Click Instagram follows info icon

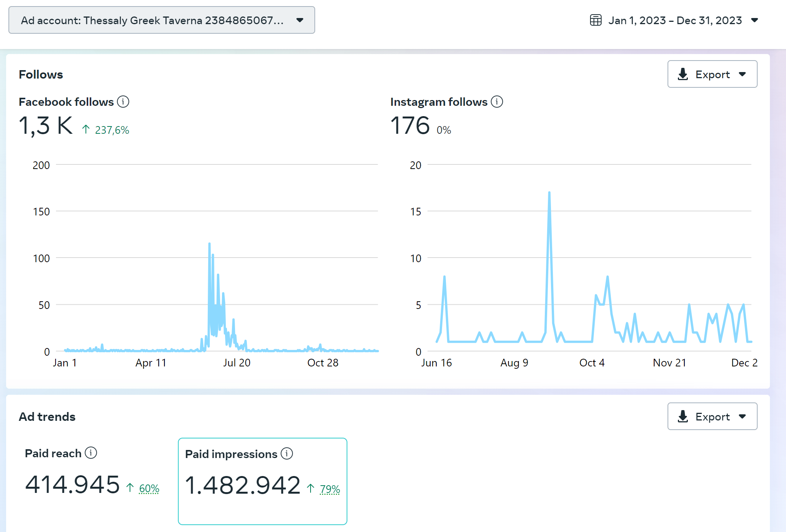click(497, 102)
